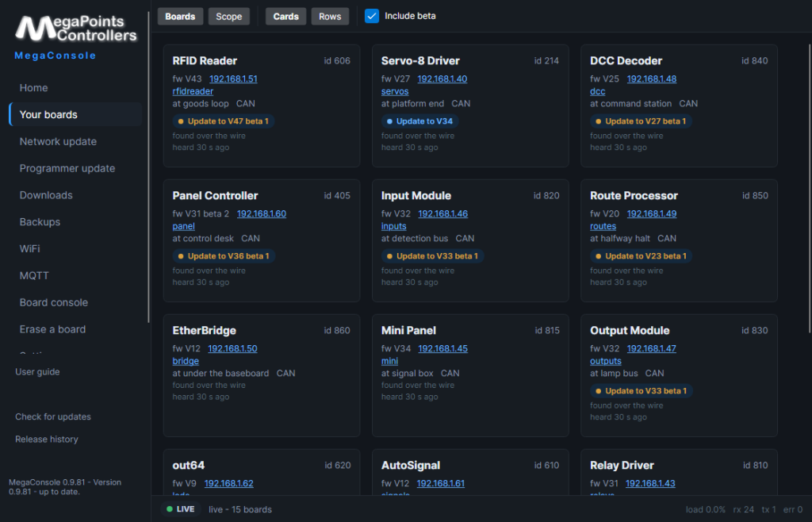Click the 'err 0' status entry
The width and height of the screenshot is (812, 522).
point(793,509)
